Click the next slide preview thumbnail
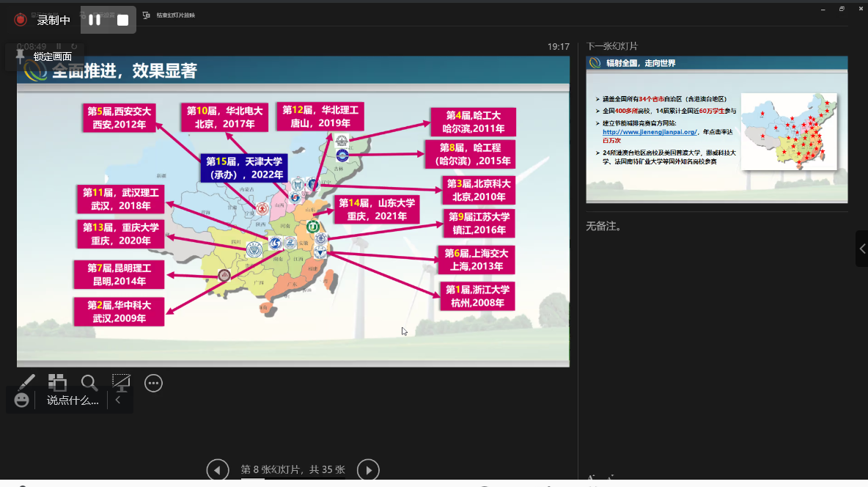The width and height of the screenshot is (868, 487). (716, 129)
